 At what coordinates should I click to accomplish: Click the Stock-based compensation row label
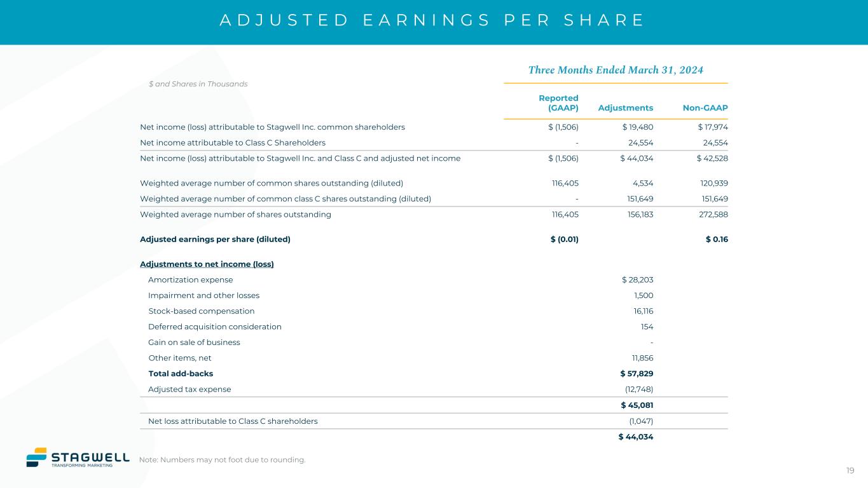201,311
